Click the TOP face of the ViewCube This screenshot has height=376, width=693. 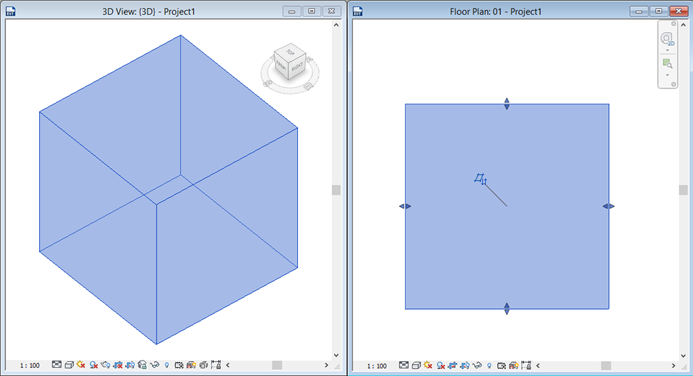point(290,52)
